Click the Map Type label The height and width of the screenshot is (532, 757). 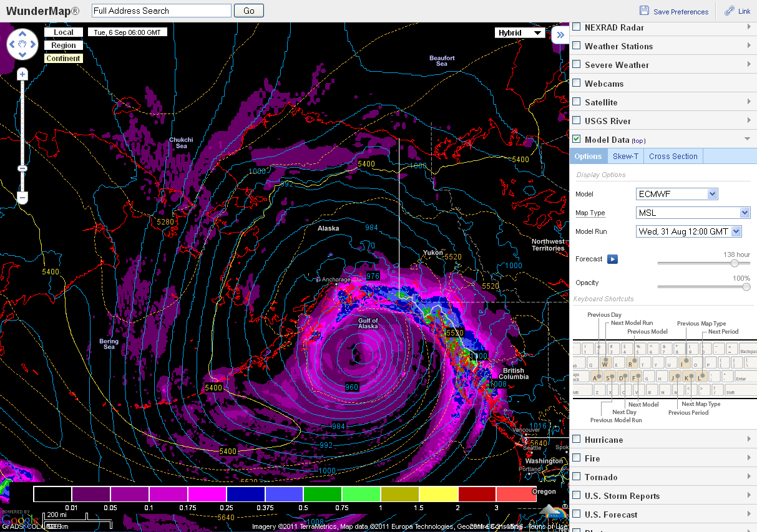[590, 213]
